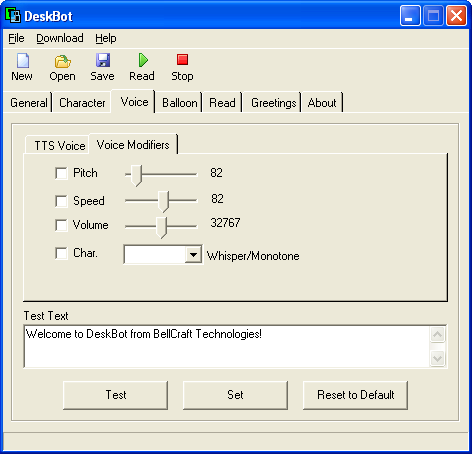472x454 pixels.
Task: Open the About tab
Action: (322, 103)
